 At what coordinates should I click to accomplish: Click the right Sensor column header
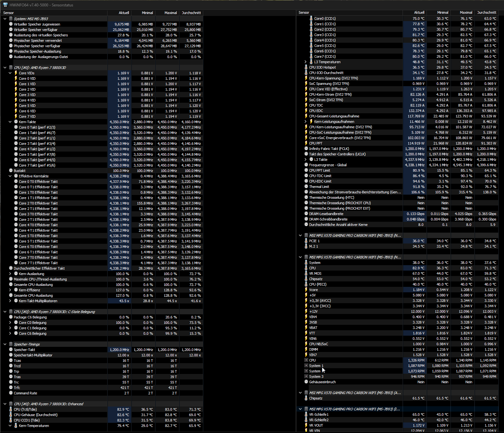coord(349,12)
